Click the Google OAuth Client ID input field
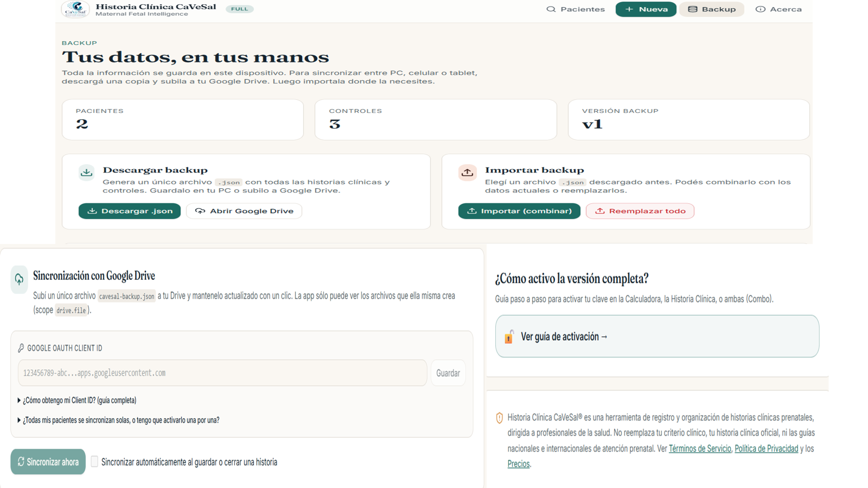The height and width of the screenshot is (488, 868). [x=222, y=373]
